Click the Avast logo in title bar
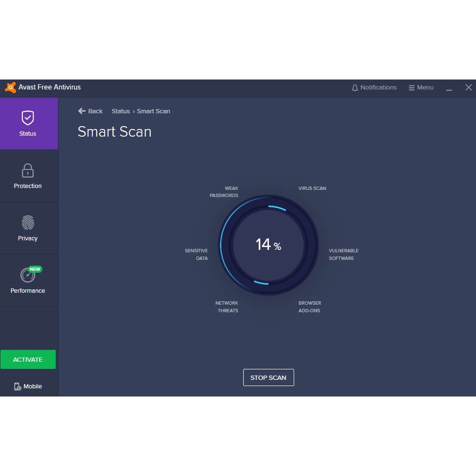 (10, 88)
